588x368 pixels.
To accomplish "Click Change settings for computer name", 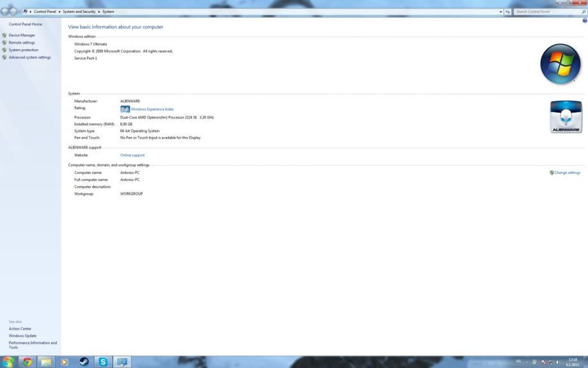I will pos(567,173).
